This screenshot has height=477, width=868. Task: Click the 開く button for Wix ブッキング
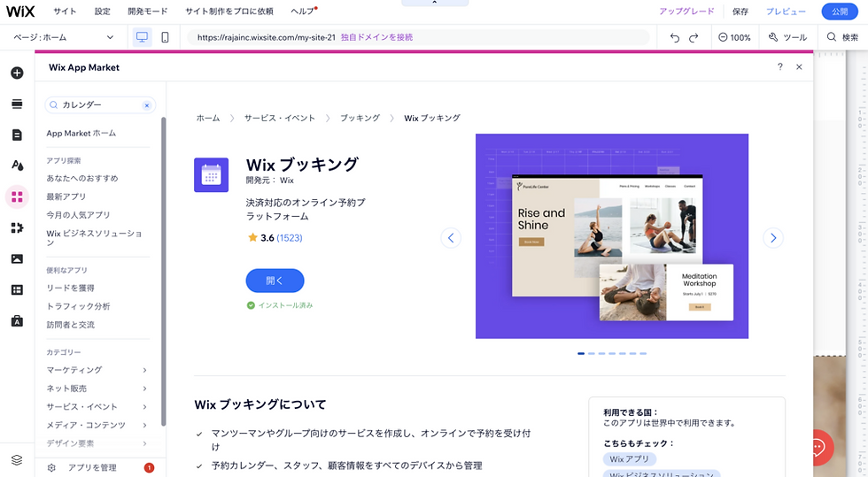tap(275, 281)
